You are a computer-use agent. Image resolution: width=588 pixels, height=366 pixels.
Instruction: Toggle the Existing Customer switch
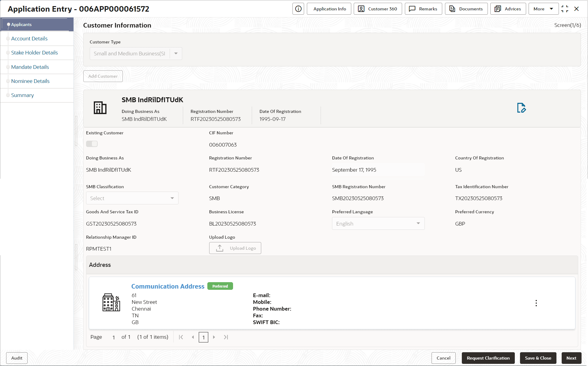pyautogui.click(x=92, y=144)
